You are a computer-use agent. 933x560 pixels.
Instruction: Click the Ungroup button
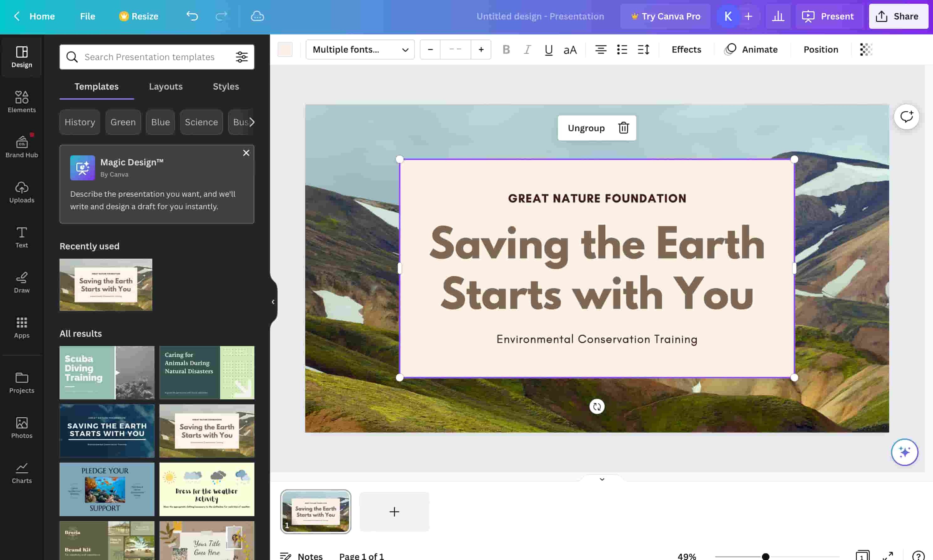point(586,128)
